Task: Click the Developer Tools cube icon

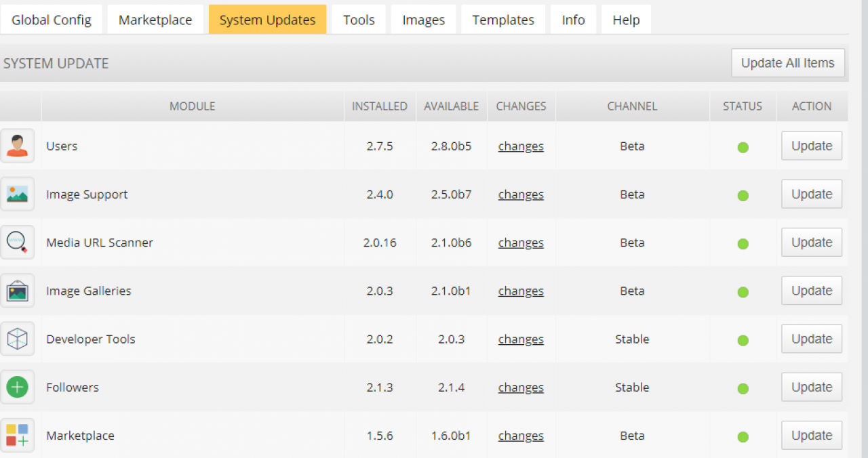Action: tap(17, 339)
